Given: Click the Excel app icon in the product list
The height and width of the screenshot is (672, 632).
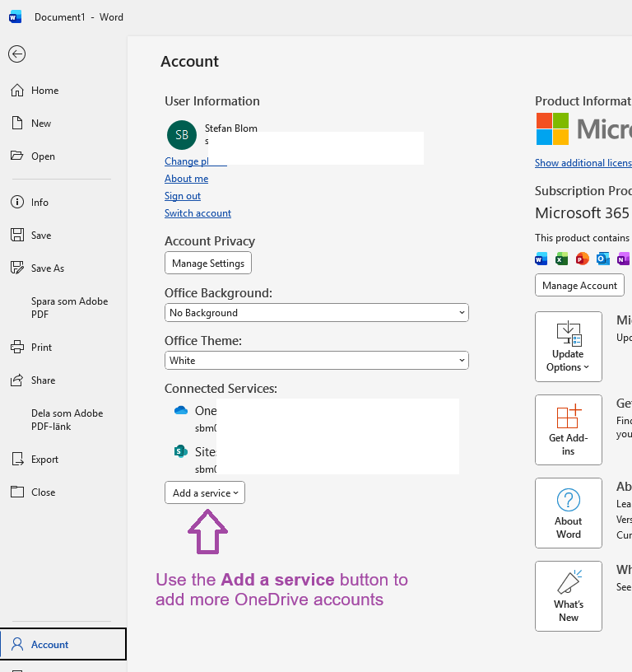Looking at the screenshot, I should coord(561,259).
